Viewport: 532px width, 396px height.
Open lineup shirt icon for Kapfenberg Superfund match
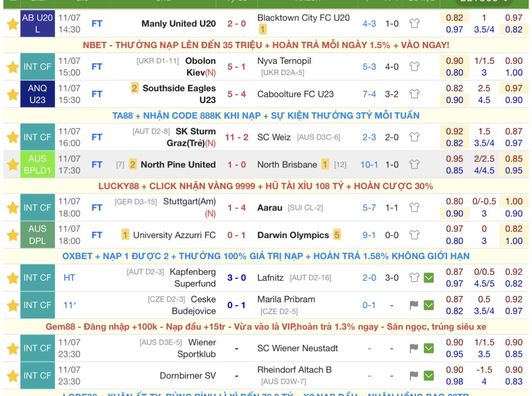tap(414, 278)
